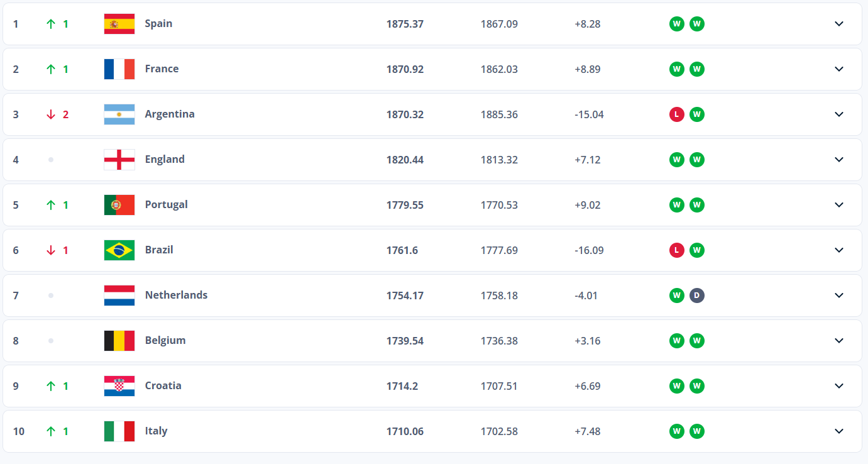This screenshot has height=464, width=868.
Task: Click the Brazil flag icon
Action: [x=119, y=250]
